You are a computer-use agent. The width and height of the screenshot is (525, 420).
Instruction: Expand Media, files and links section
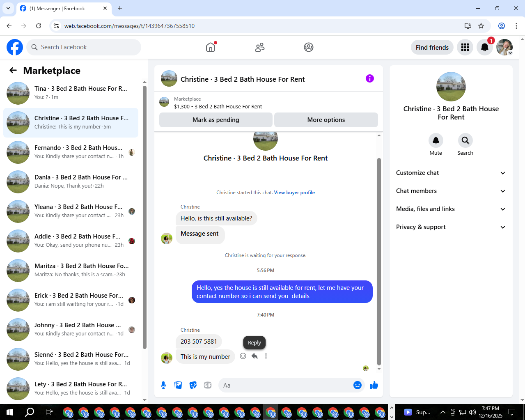pos(451,209)
